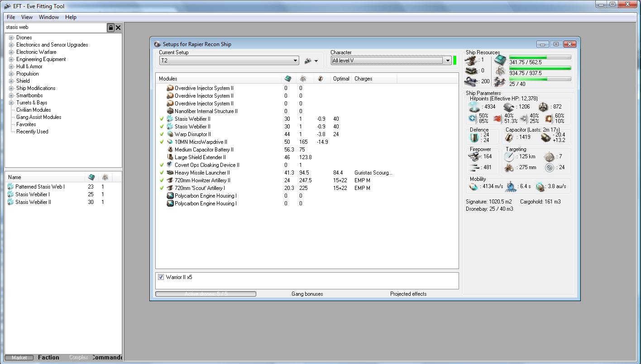Image resolution: width=641 pixels, height=364 pixels.
Task: Clear the search box with the X icon
Action: coord(118,28)
